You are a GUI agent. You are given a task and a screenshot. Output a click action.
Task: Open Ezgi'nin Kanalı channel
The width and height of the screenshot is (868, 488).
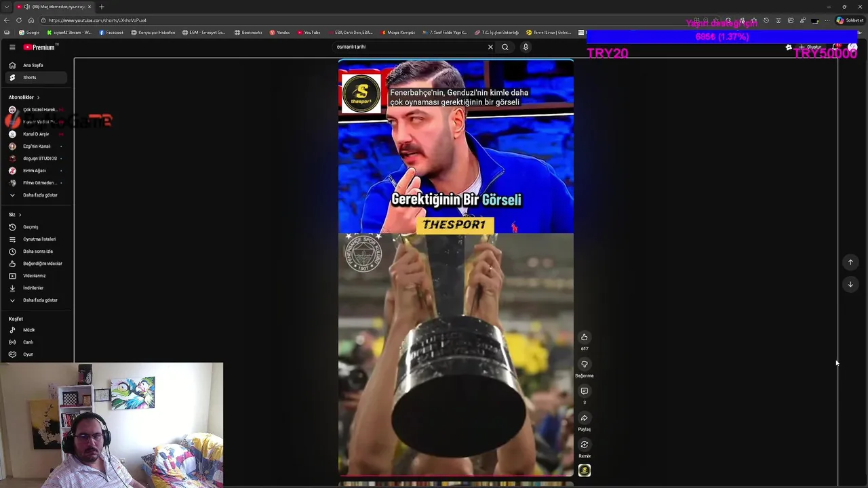pos(37,146)
